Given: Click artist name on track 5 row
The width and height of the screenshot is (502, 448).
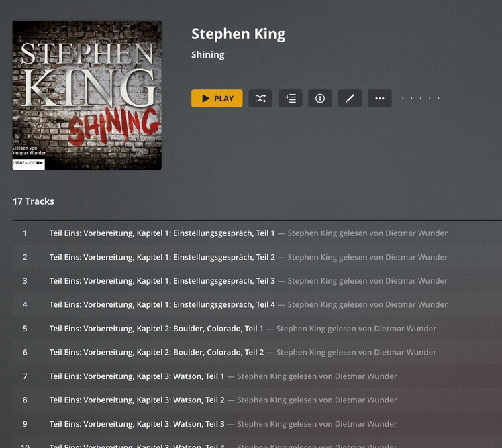Looking at the screenshot, I should tap(356, 329).
